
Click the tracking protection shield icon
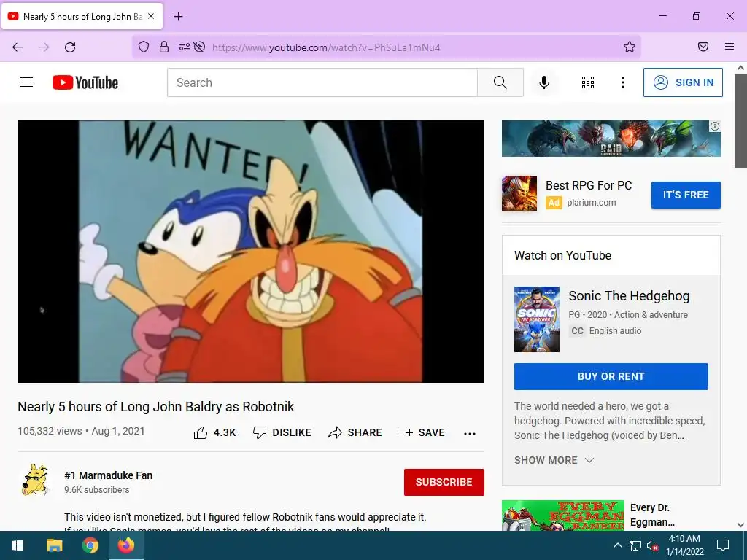pyautogui.click(x=144, y=47)
